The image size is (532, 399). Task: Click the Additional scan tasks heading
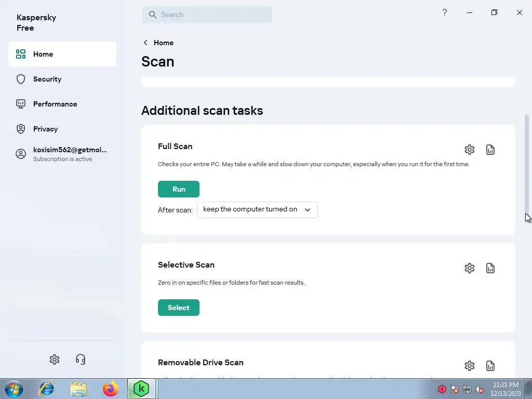click(x=202, y=111)
